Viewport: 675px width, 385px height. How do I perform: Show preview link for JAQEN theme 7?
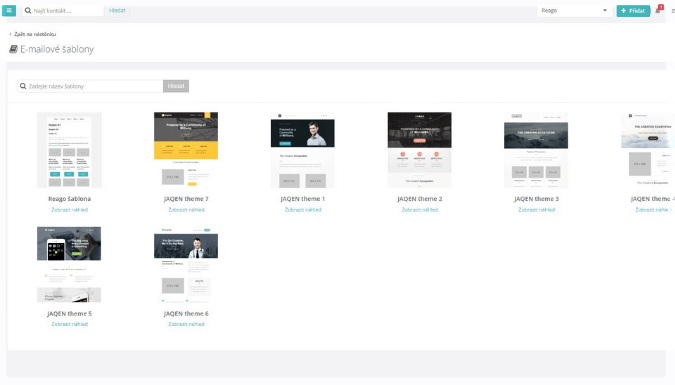click(x=186, y=210)
